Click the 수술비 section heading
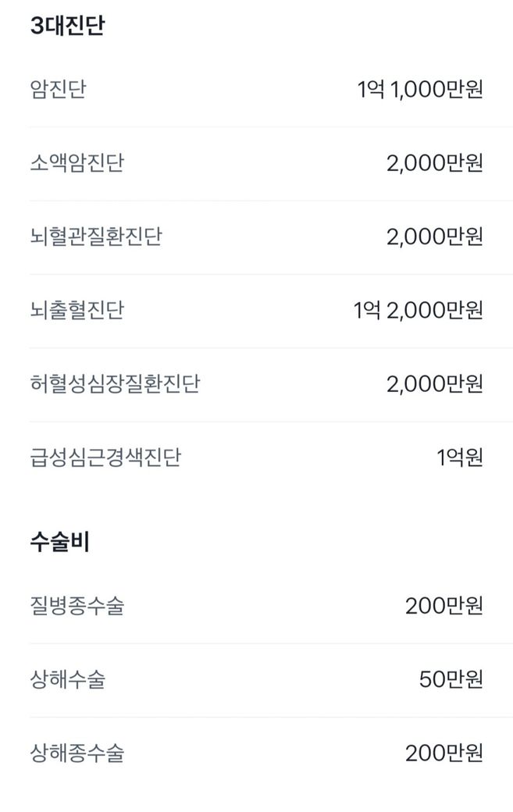 click(59, 542)
